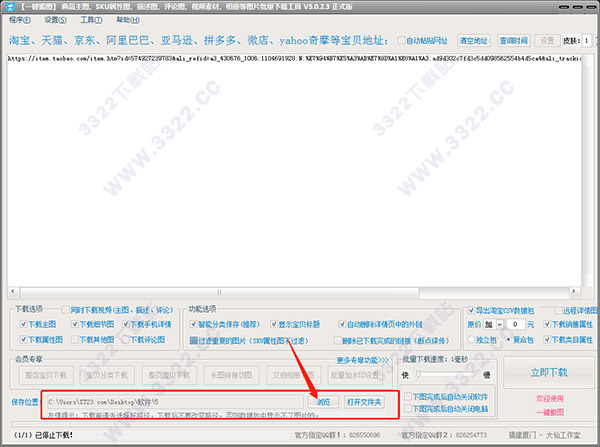This screenshot has width=600, height=447.
Task: Click the 整店宝贝下载 button
Action: pyautogui.click(x=46, y=375)
